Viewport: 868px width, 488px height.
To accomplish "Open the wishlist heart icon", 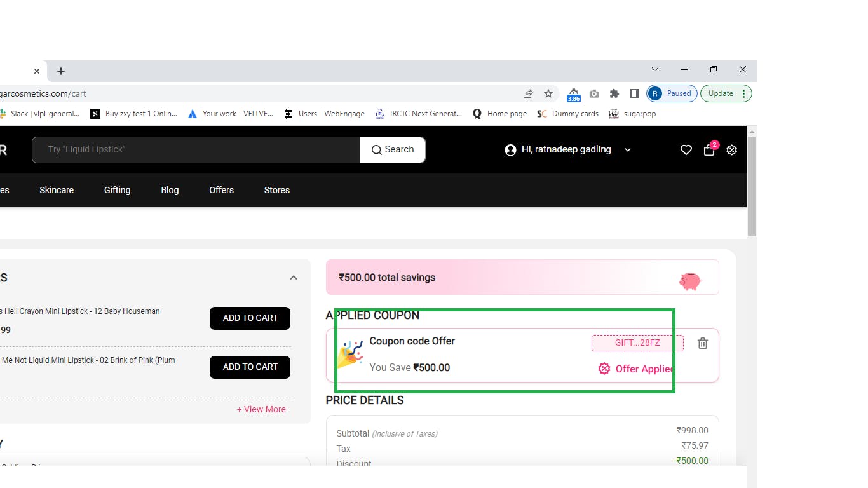I will pos(686,150).
